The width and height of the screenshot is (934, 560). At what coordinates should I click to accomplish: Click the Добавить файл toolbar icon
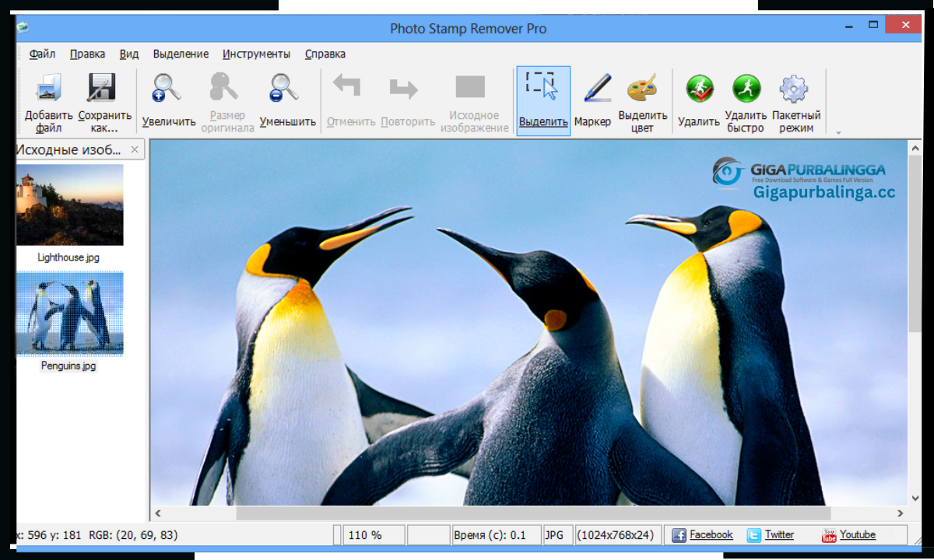point(49,88)
